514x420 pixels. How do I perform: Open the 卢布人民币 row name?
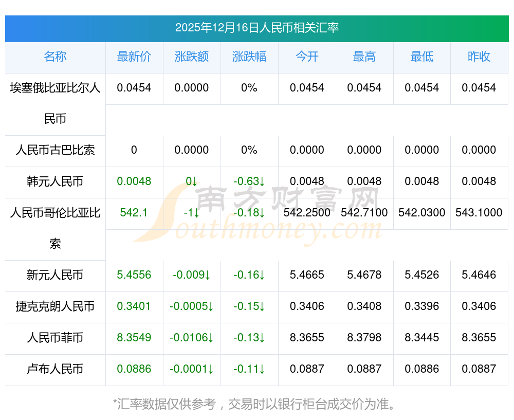(x=55, y=369)
